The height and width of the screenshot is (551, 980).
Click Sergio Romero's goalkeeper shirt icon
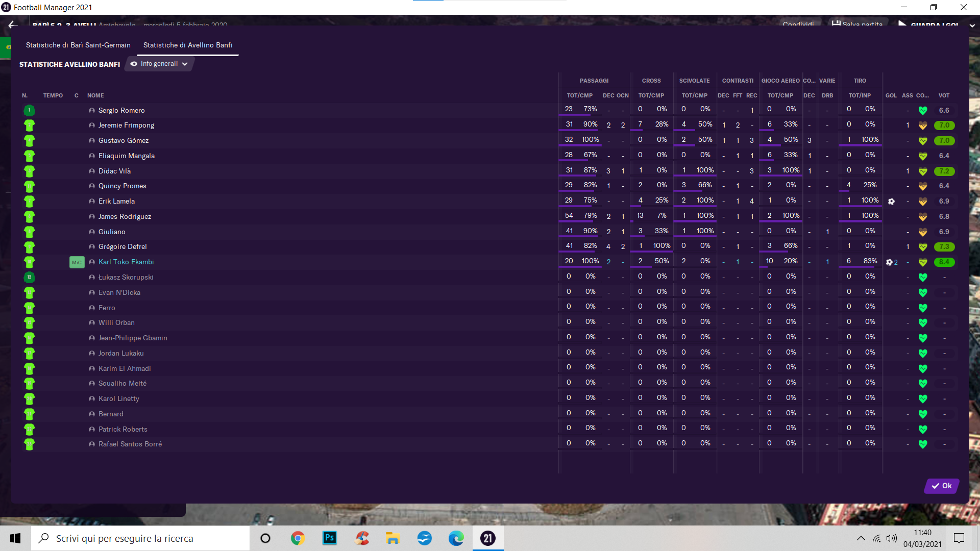pyautogui.click(x=29, y=110)
